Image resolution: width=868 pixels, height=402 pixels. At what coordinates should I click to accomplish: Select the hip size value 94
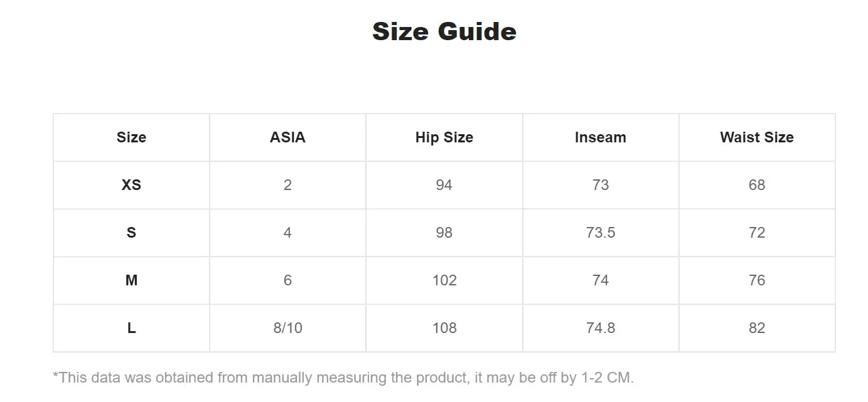444,185
